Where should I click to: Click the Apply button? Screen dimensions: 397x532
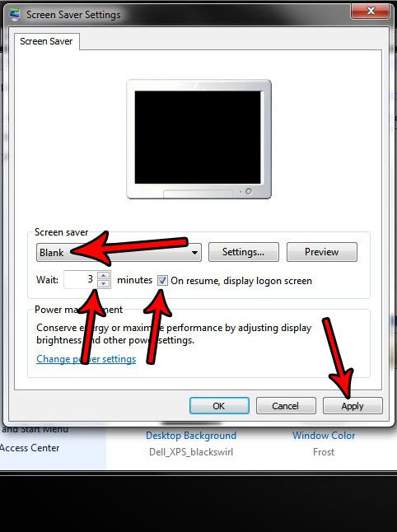click(353, 406)
